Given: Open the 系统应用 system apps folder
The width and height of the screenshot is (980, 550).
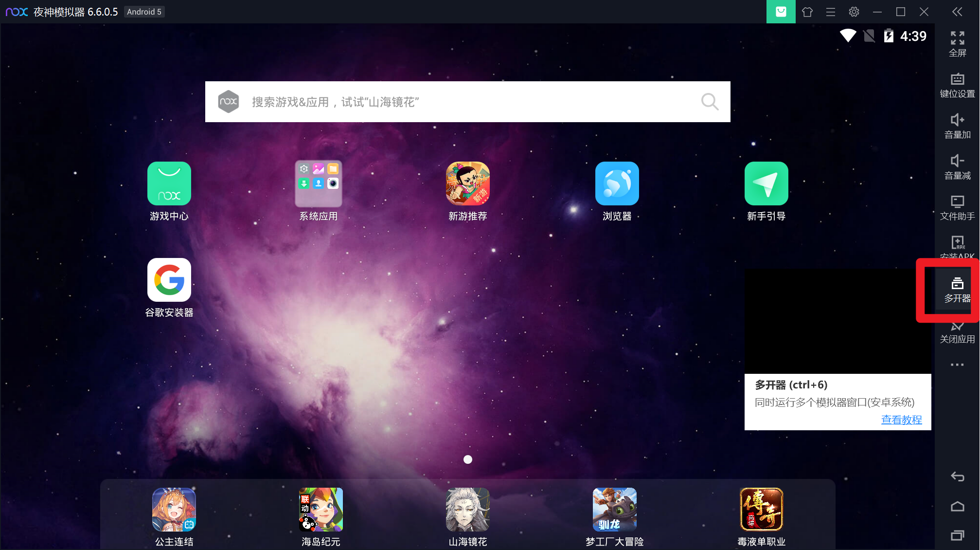Looking at the screenshot, I should 318,183.
